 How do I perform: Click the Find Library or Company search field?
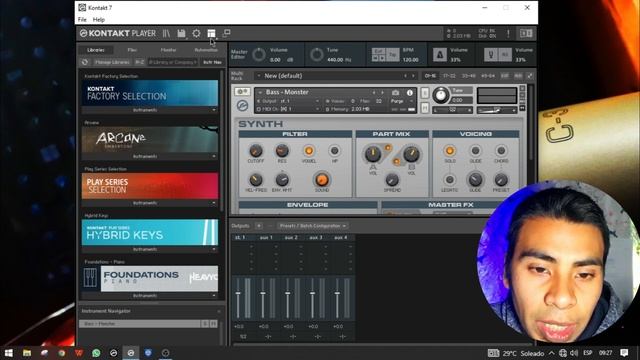pyautogui.click(x=173, y=62)
